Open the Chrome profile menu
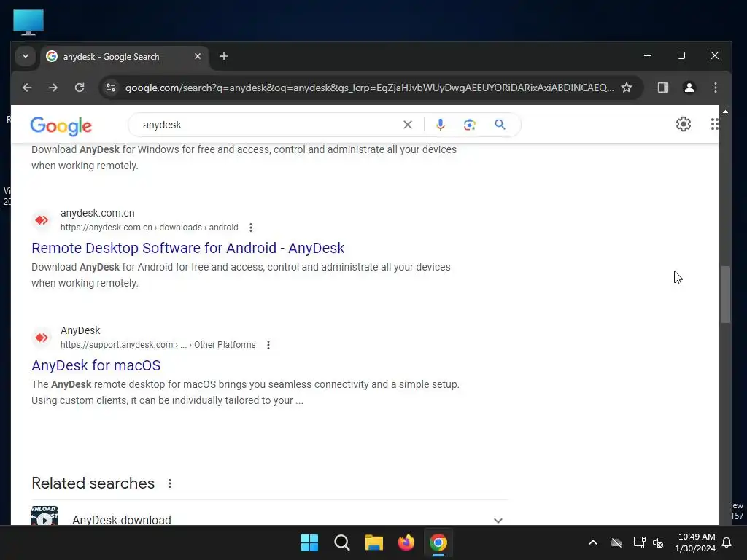Image resolution: width=747 pixels, height=560 pixels. [689, 87]
